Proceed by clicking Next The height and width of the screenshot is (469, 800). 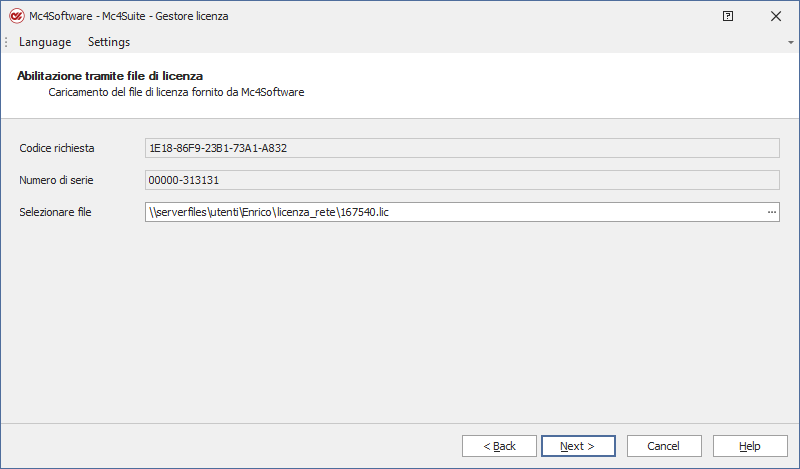(x=578, y=446)
